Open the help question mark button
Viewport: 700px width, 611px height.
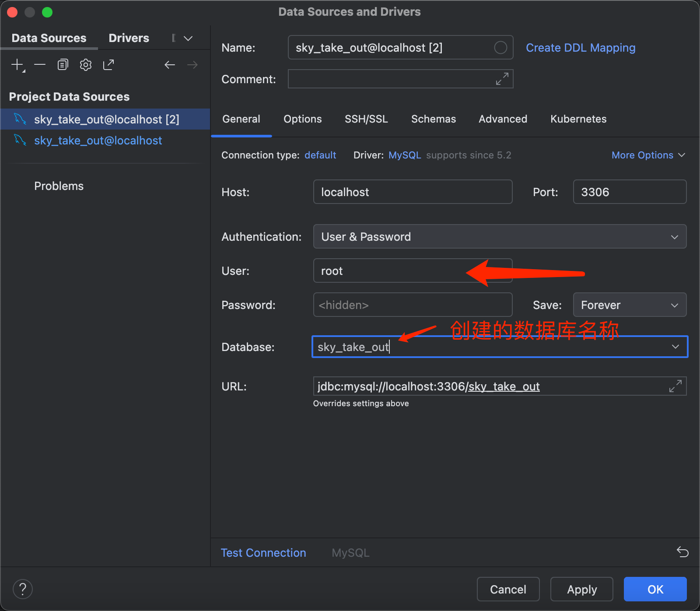pos(23,589)
